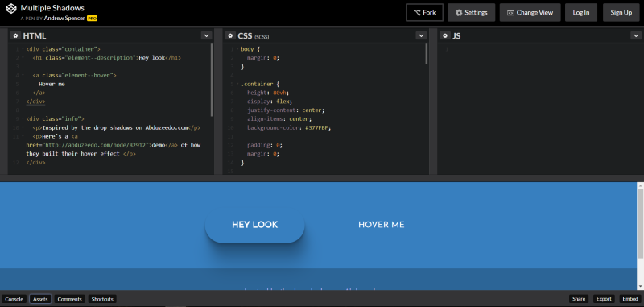Screen dimensions: 644x307
Task: Toggle the Console panel
Action: [14, 299]
